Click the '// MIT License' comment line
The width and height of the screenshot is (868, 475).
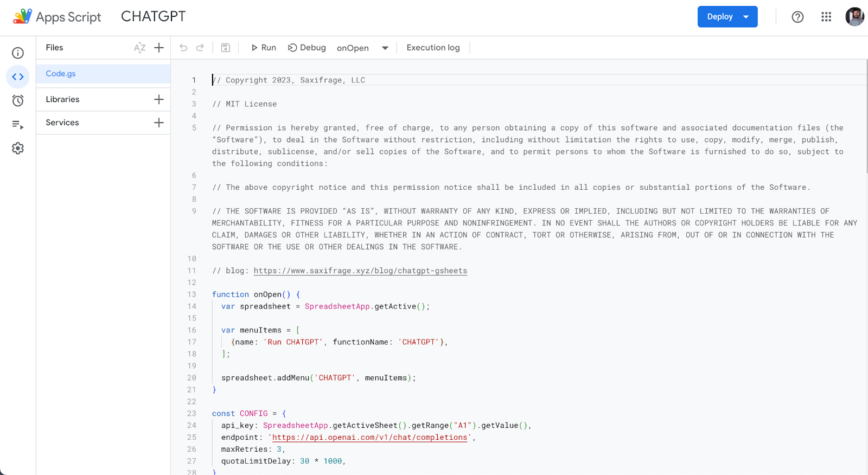[x=244, y=104]
